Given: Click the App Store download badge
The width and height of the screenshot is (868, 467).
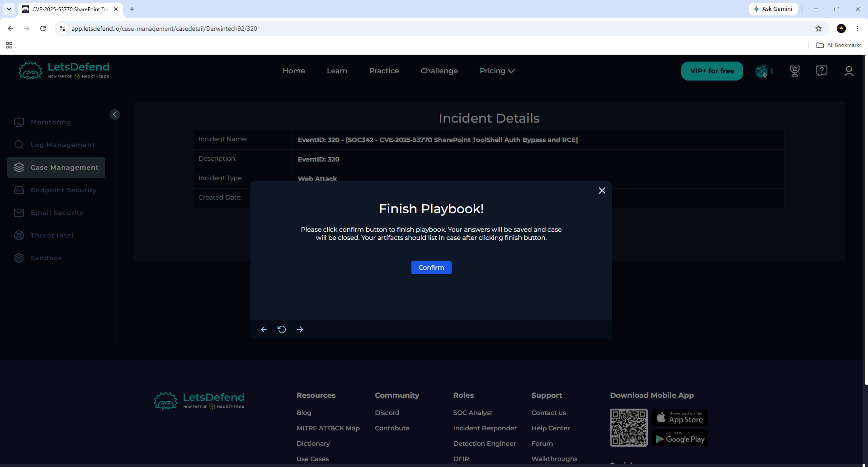Looking at the screenshot, I should [x=679, y=417].
